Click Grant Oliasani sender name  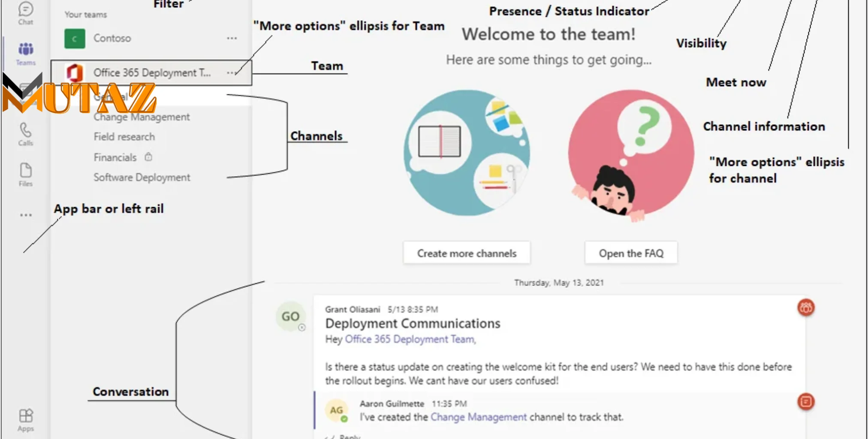pyautogui.click(x=353, y=310)
